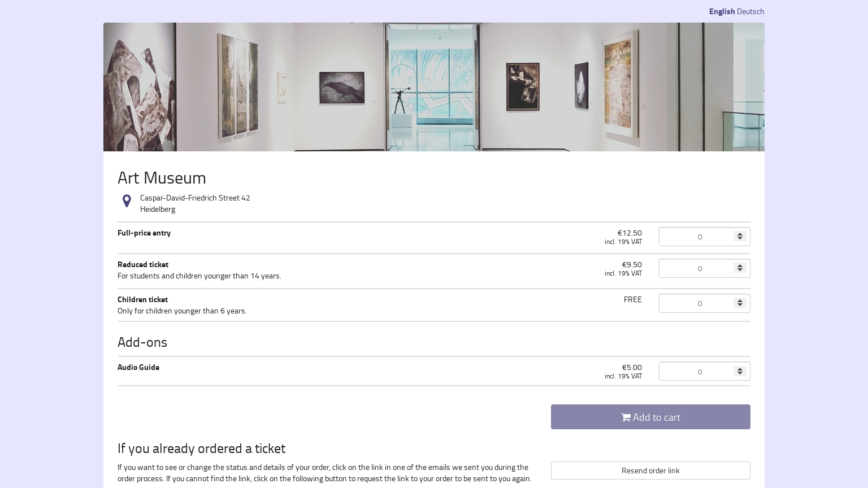Click the location pin icon
The height and width of the screenshot is (488, 868).
(127, 201)
